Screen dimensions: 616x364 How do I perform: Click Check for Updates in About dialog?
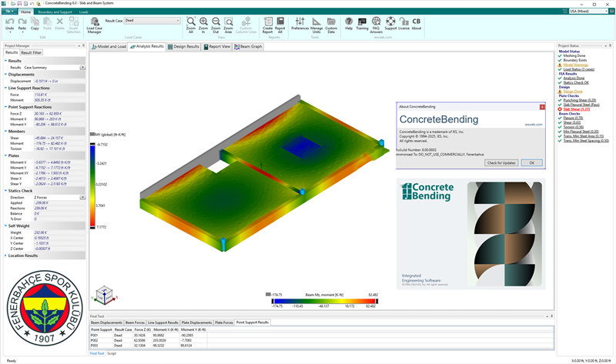click(501, 162)
